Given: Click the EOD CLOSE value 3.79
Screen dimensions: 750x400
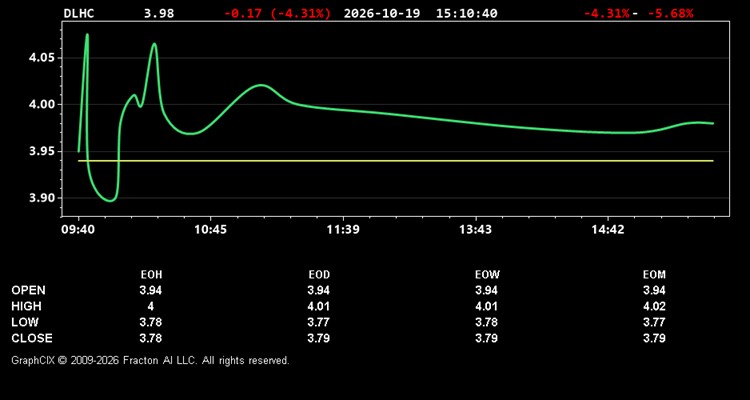Looking at the screenshot, I should tap(319, 338).
